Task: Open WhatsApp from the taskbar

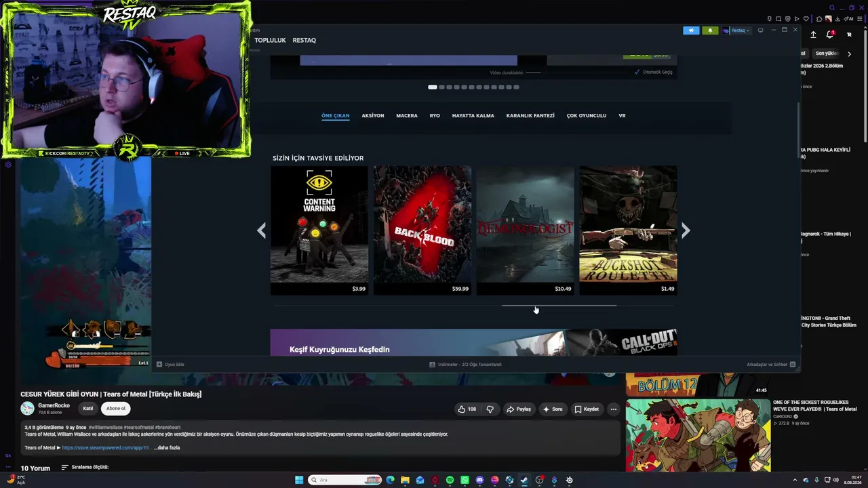Action: pos(465,480)
